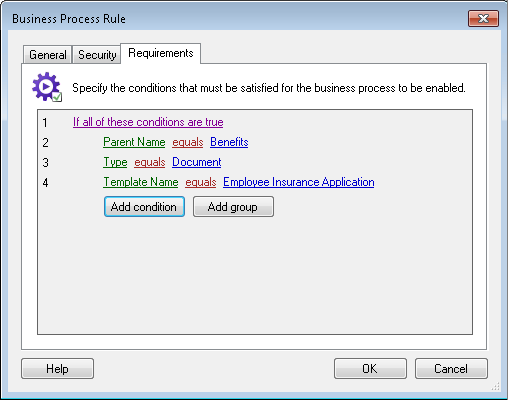508x400 pixels.
Task: Edit the Document value link
Action: pos(197,162)
